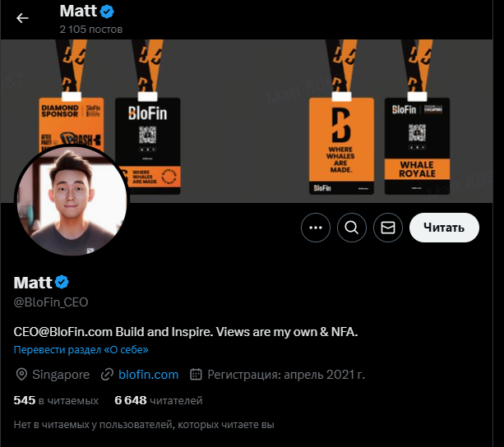Click the location pin icon
This screenshot has height=447, width=504.
(21, 375)
